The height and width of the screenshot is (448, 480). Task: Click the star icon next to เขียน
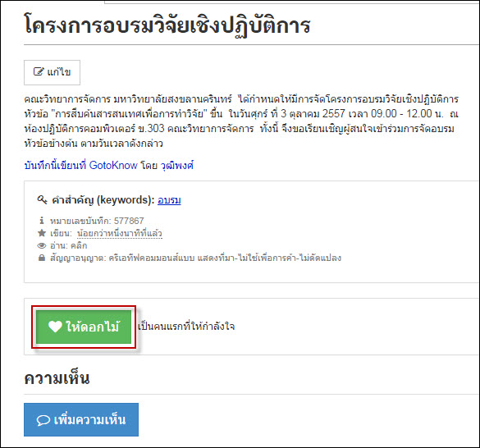click(42, 233)
